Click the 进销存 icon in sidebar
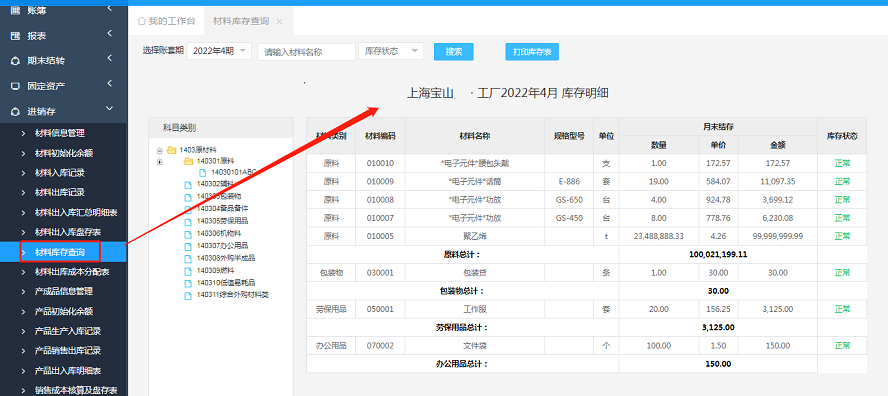 [x=15, y=112]
